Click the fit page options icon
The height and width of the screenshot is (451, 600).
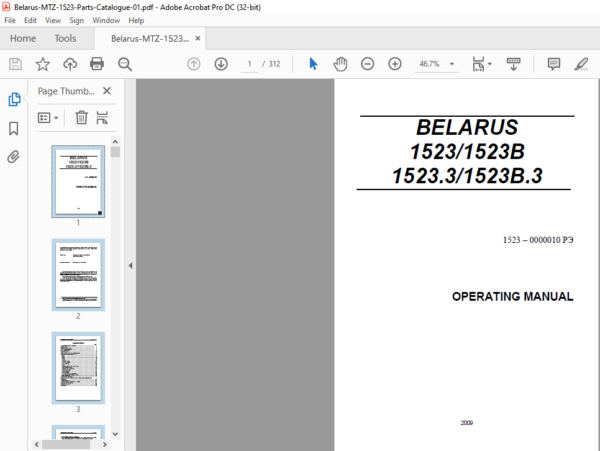click(x=478, y=64)
